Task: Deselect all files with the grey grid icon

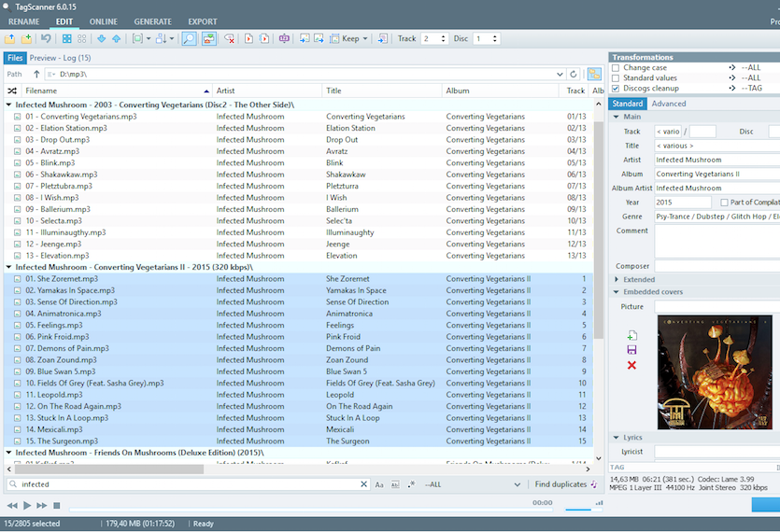Action: coord(82,38)
